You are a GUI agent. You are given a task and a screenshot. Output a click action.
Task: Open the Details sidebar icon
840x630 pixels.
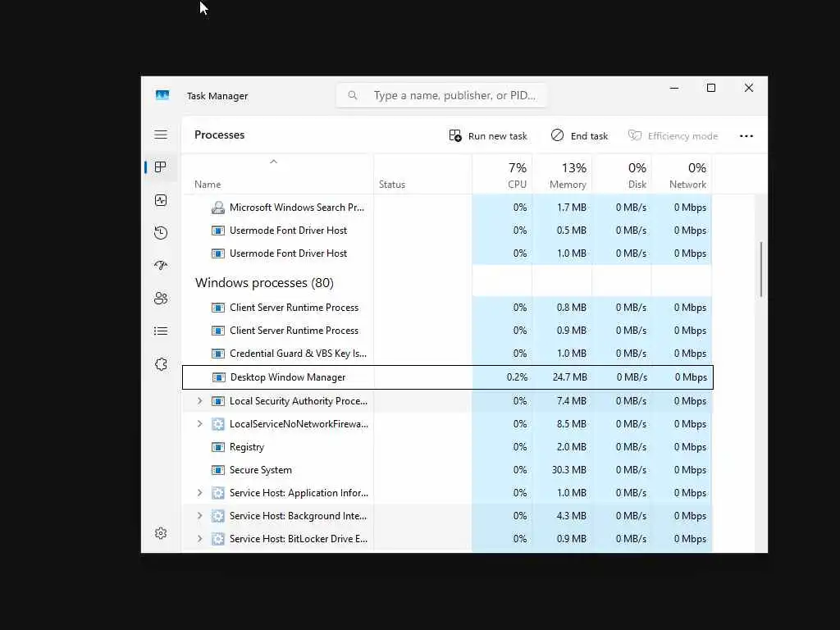tap(161, 331)
